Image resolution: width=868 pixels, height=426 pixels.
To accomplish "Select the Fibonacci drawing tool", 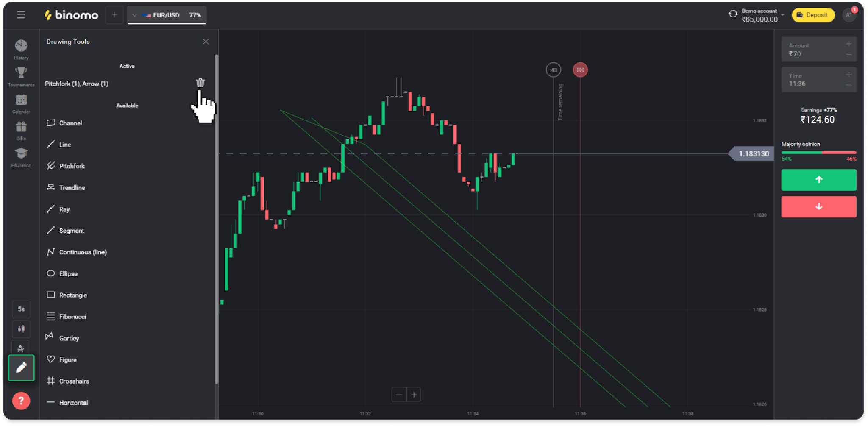I will (x=72, y=317).
